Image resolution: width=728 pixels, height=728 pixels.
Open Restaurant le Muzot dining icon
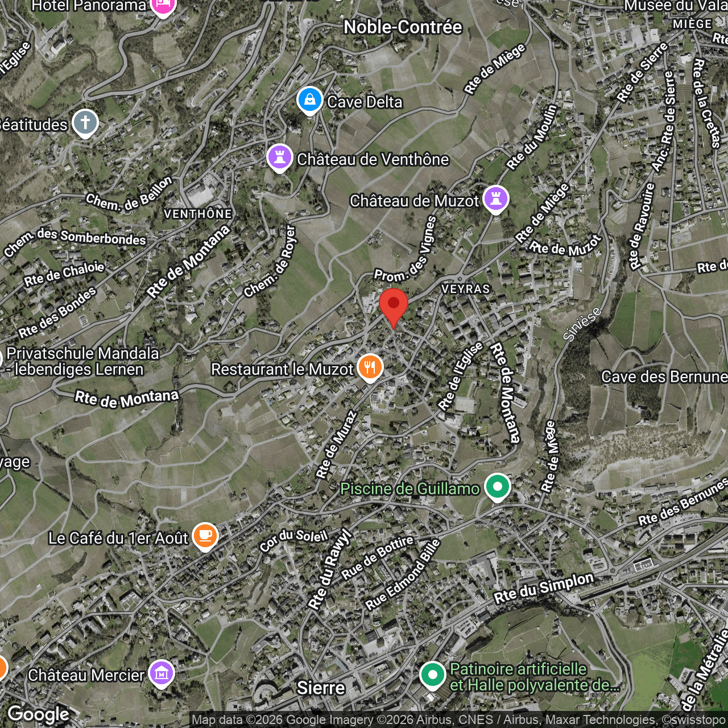coord(370,367)
